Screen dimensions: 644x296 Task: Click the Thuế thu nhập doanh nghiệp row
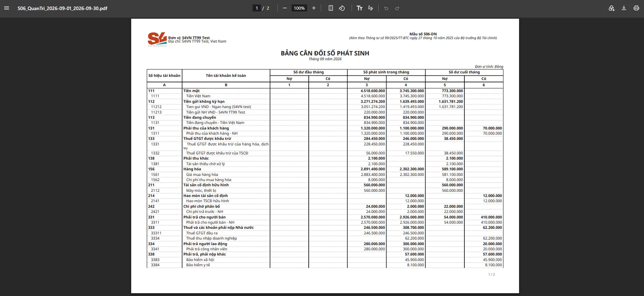point(325,238)
